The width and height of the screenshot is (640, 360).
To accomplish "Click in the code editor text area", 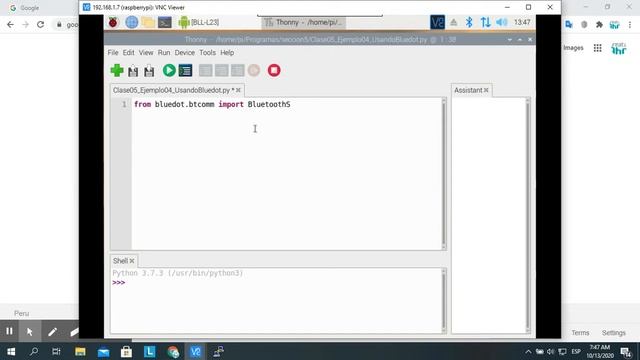I will (286, 173).
